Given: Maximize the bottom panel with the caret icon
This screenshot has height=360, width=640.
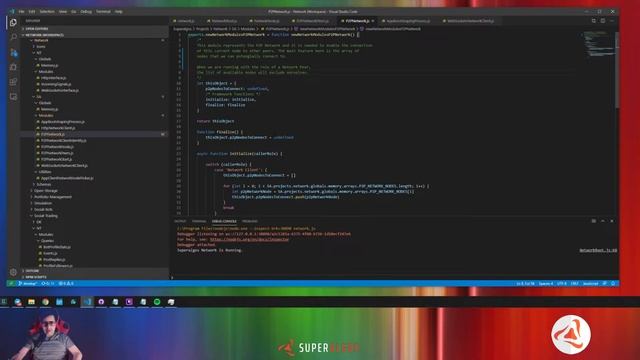Looking at the screenshot, I should 603,221.
